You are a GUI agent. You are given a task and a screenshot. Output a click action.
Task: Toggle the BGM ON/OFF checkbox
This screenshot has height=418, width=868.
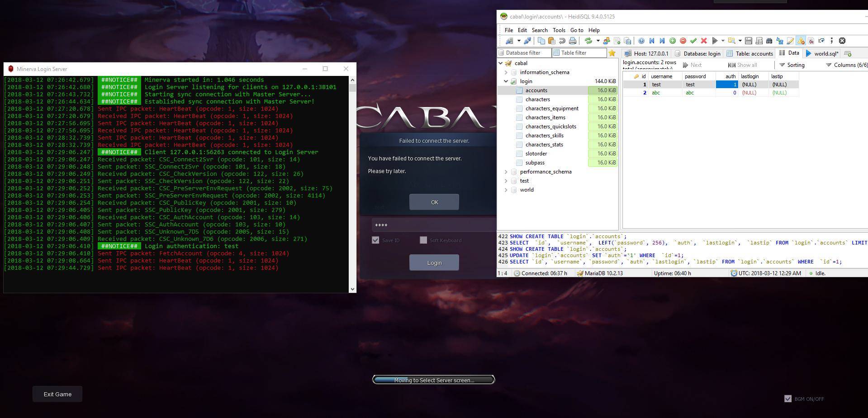(x=788, y=399)
